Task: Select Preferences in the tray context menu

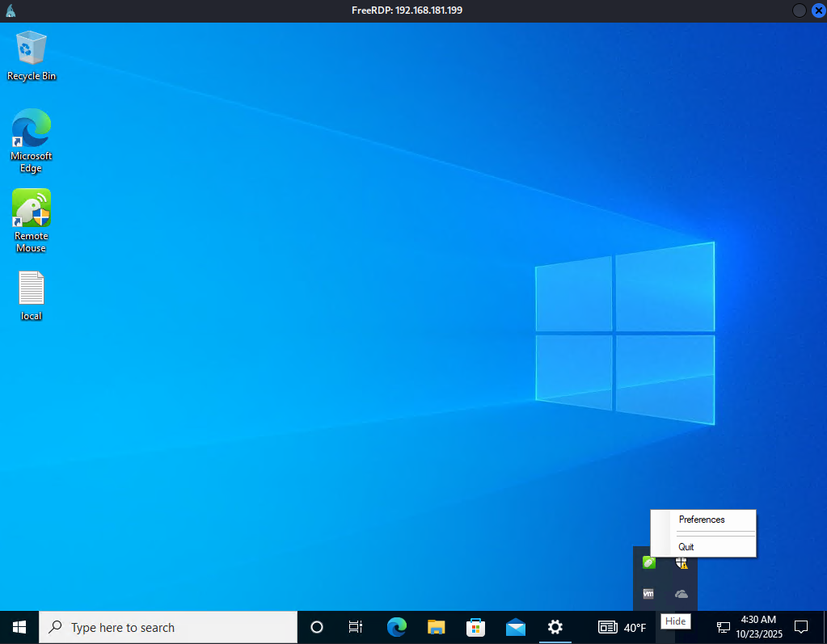Action: [x=702, y=520]
